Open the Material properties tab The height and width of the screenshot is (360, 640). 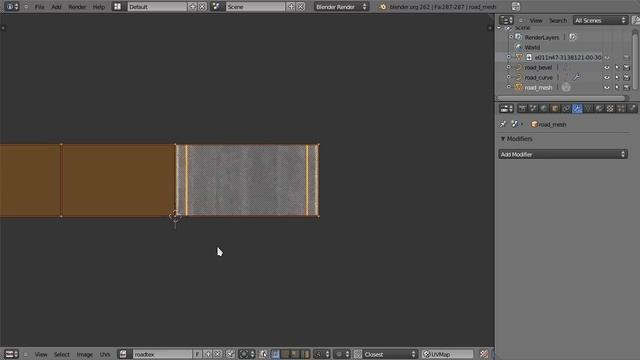(x=599, y=109)
